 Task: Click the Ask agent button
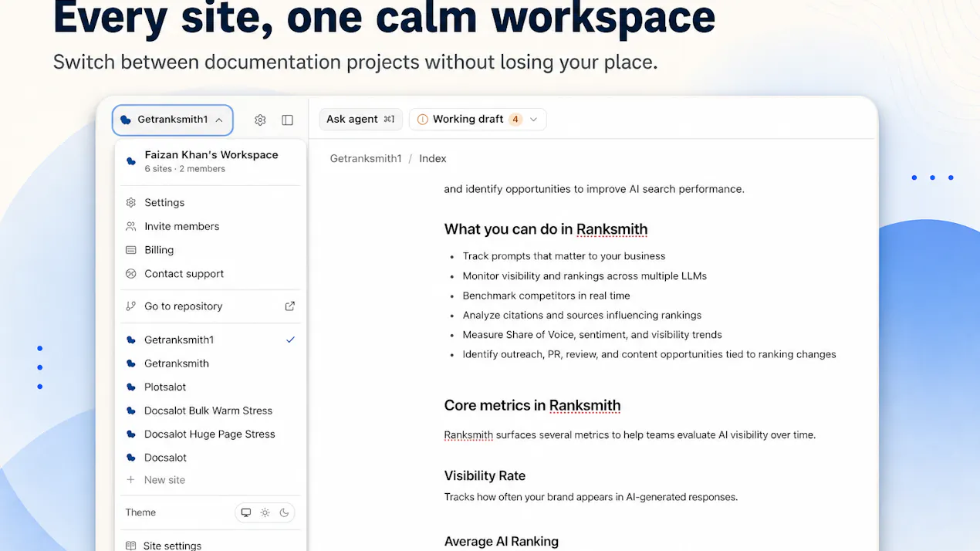click(x=360, y=119)
